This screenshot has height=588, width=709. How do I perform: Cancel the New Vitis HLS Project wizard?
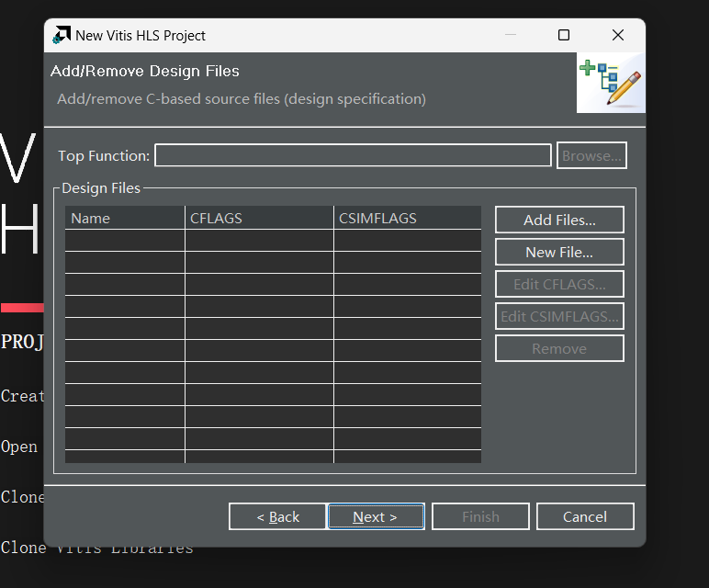[x=585, y=516]
